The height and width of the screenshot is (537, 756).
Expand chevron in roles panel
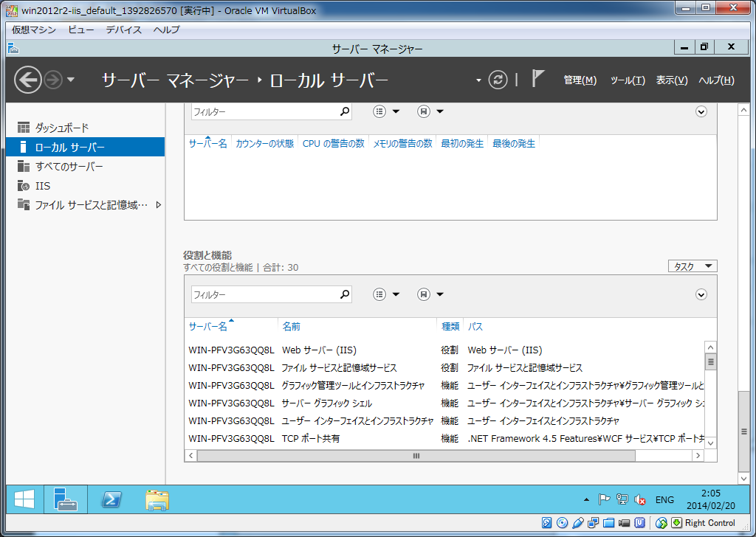pyautogui.click(x=701, y=294)
